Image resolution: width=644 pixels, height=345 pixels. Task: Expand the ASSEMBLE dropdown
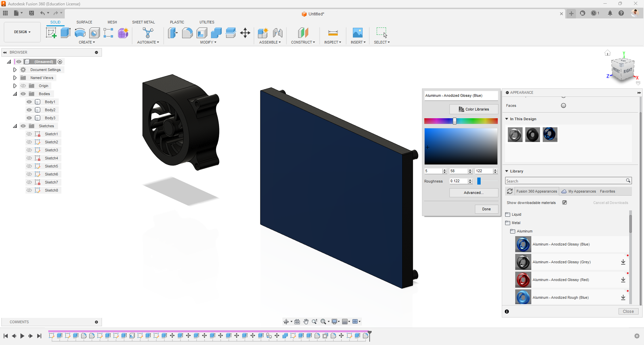270,42
